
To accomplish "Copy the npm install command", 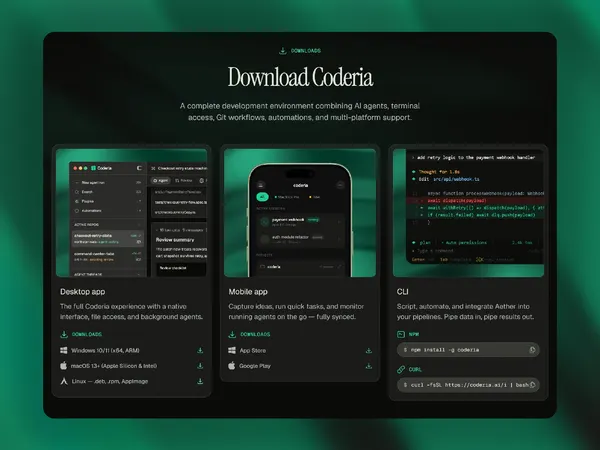I will [532, 350].
